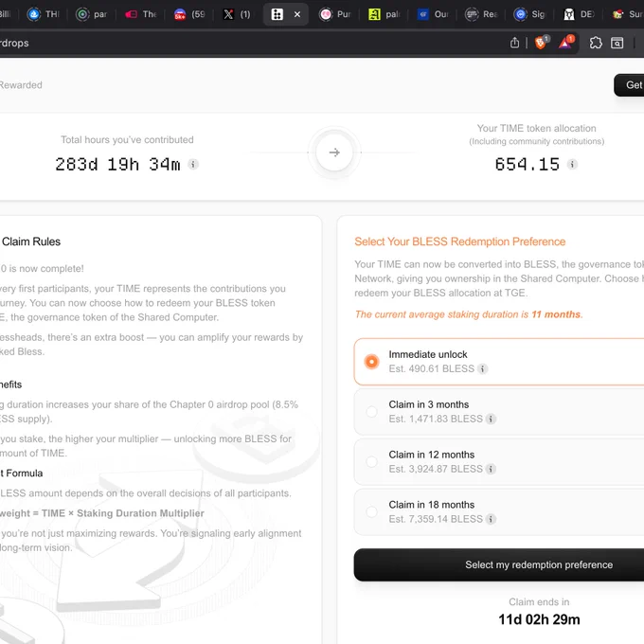Image resolution: width=644 pixels, height=644 pixels.
Task: Switch to the 'Sig' tab
Action: 529,14
